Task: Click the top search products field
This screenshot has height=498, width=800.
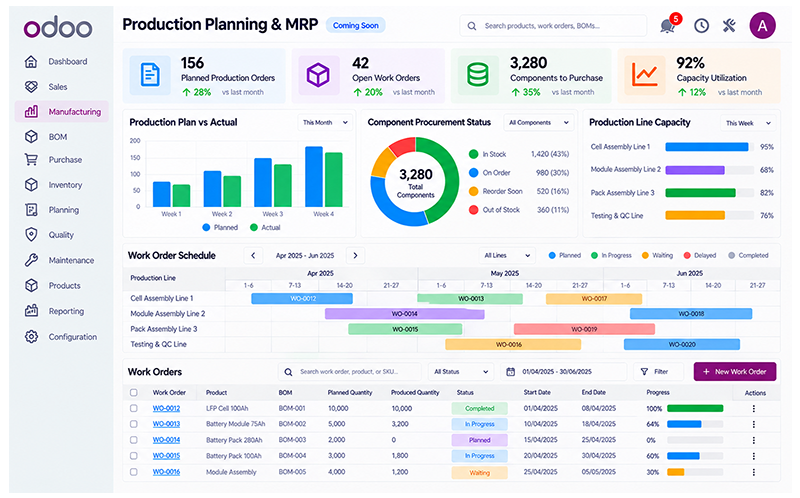Action: pos(553,26)
